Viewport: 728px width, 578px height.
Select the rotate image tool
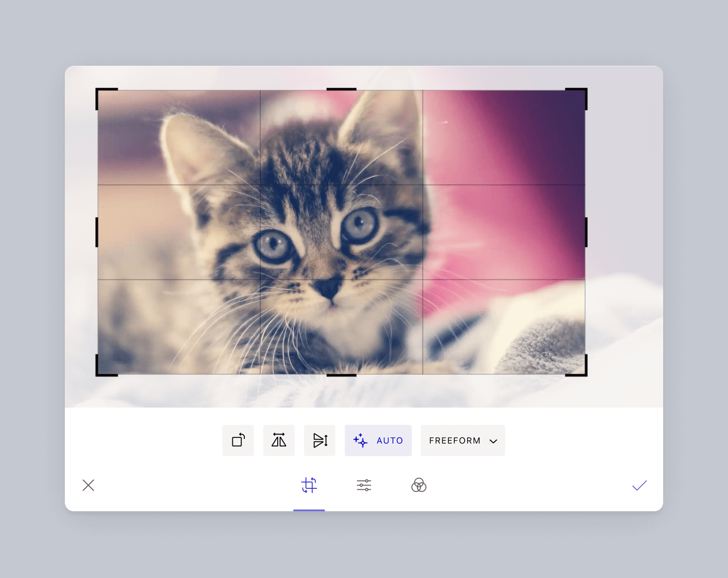238,440
